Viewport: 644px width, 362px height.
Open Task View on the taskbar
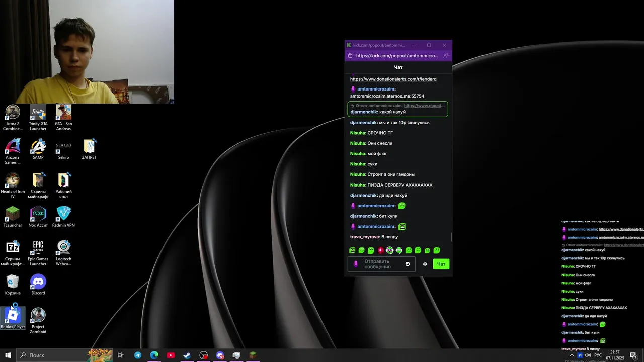(x=121, y=355)
